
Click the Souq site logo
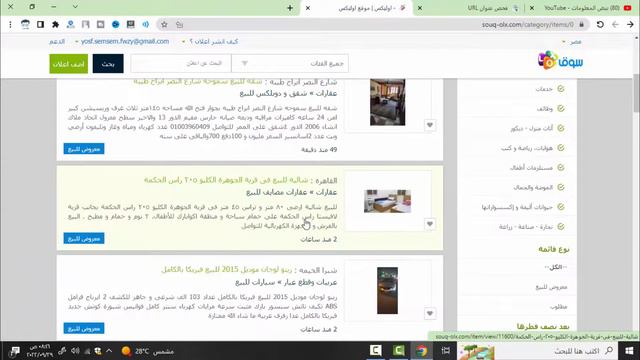pyautogui.click(x=560, y=61)
